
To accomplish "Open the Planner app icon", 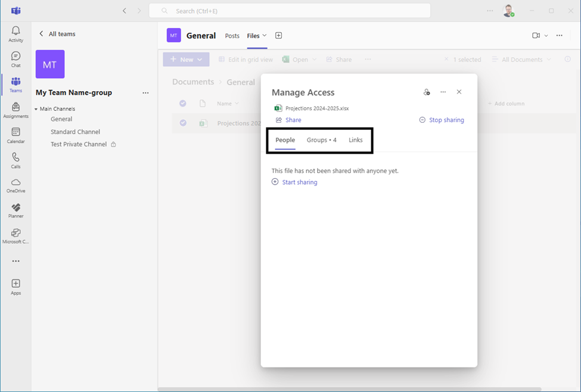I will pyautogui.click(x=15, y=210).
